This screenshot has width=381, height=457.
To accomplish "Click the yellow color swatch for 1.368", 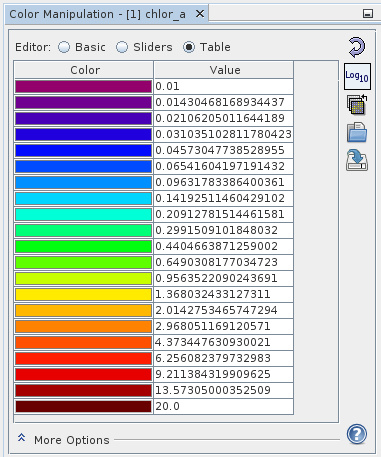I will coord(84,294).
